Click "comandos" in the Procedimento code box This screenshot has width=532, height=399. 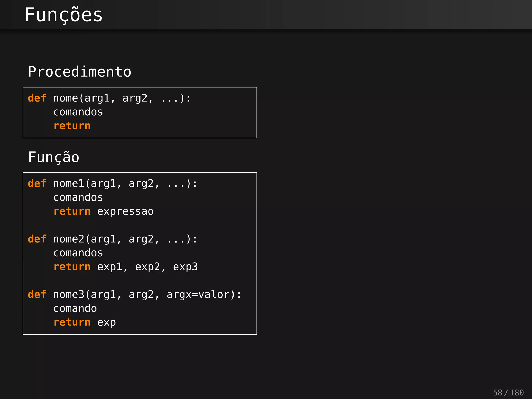78,112
